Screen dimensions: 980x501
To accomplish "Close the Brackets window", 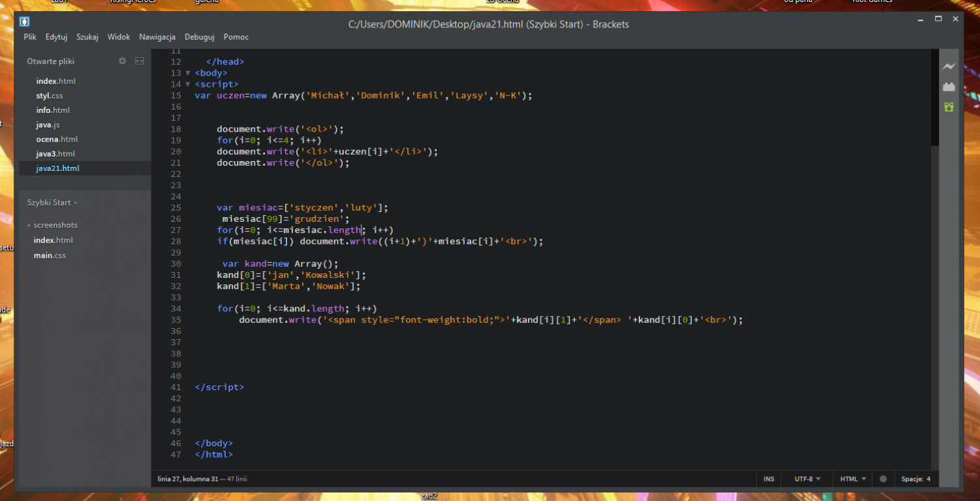I will pyautogui.click(x=956, y=19).
